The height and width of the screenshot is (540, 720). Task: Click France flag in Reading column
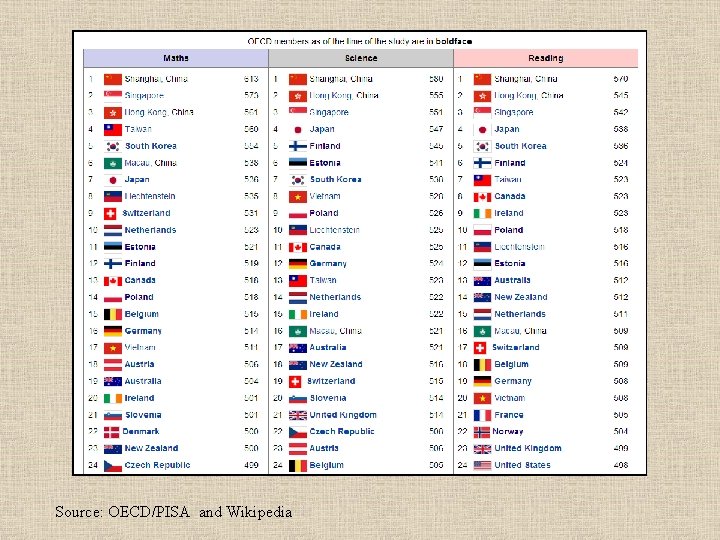pos(482,415)
